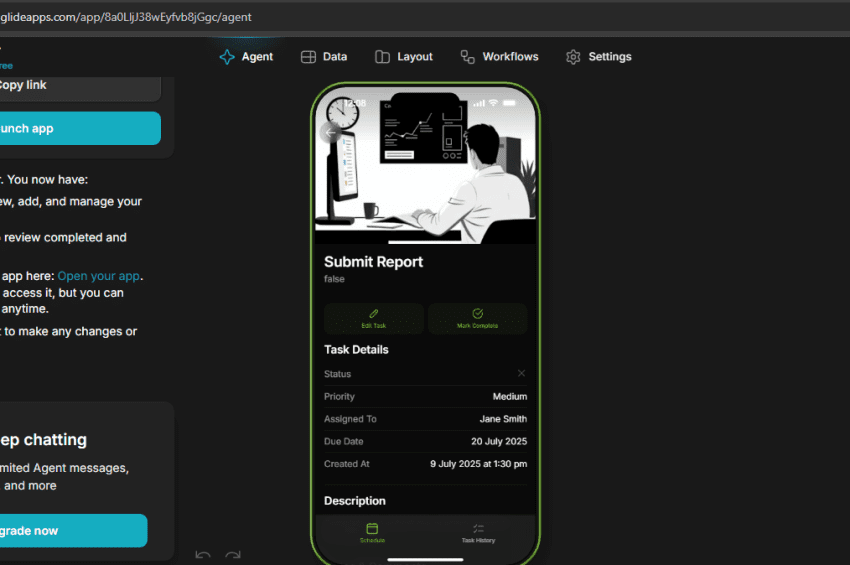The width and height of the screenshot is (850, 565).
Task: Click the Data table icon
Action: (309, 57)
